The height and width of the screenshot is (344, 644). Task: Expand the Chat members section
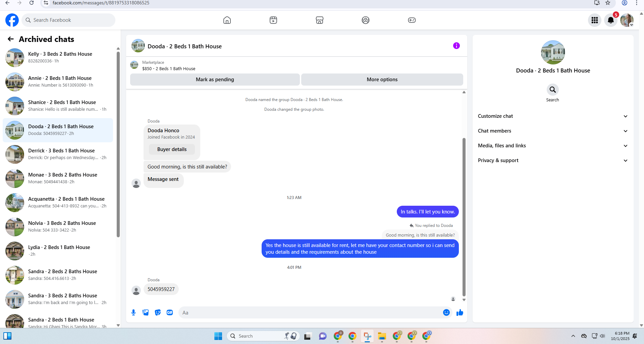[x=552, y=131]
